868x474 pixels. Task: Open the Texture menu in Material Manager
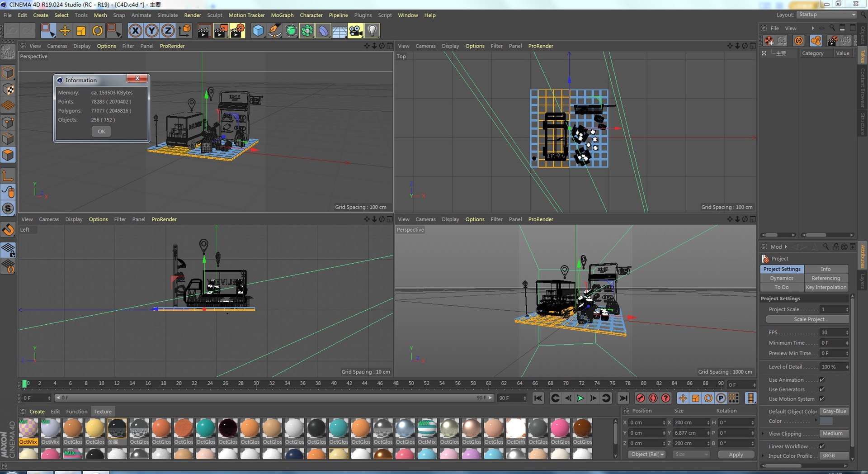tap(103, 412)
